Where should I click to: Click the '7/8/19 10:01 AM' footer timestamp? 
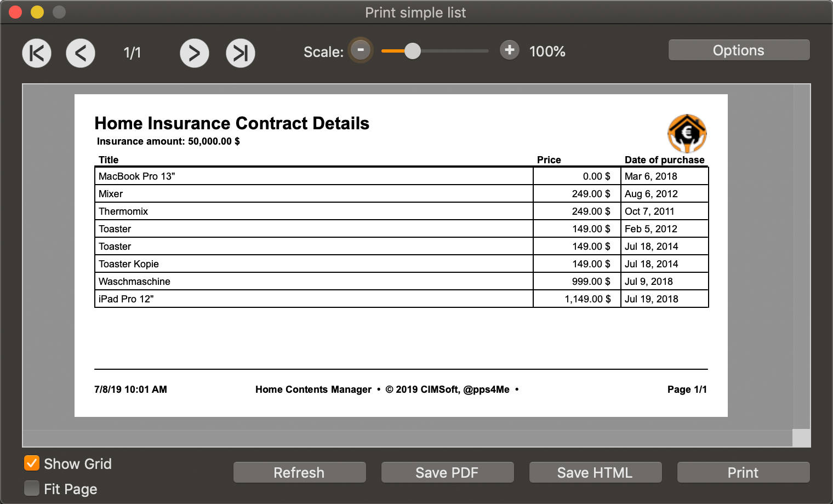click(x=130, y=390)
